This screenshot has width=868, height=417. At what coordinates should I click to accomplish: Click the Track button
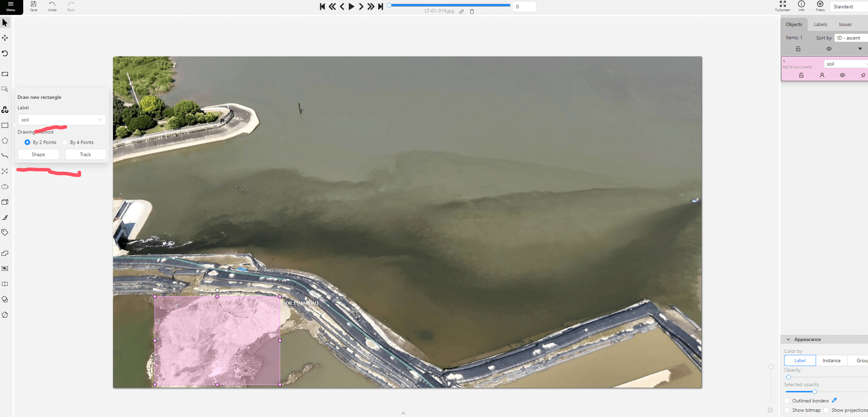point(85,154)
